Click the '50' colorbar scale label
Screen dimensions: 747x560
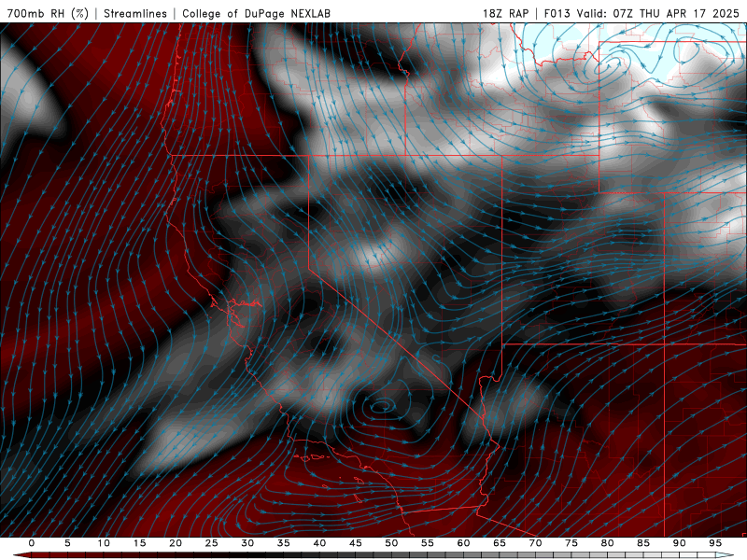[391, 543]
